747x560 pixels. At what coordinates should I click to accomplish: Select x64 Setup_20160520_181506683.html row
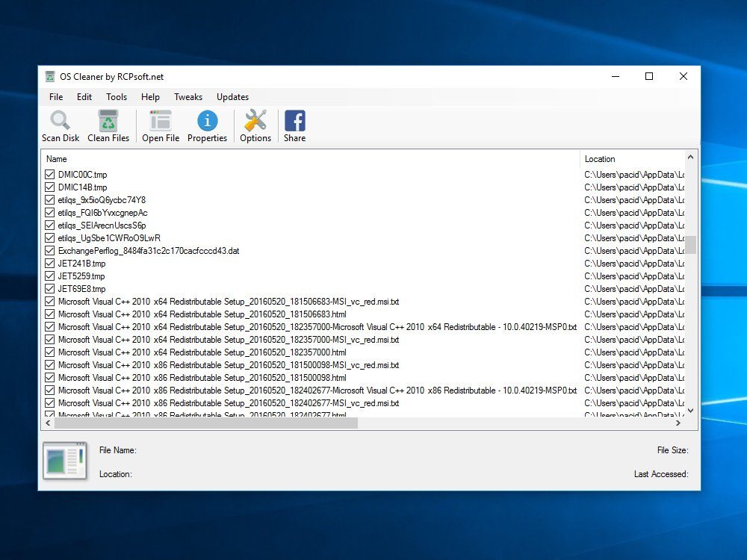[202, 314]
